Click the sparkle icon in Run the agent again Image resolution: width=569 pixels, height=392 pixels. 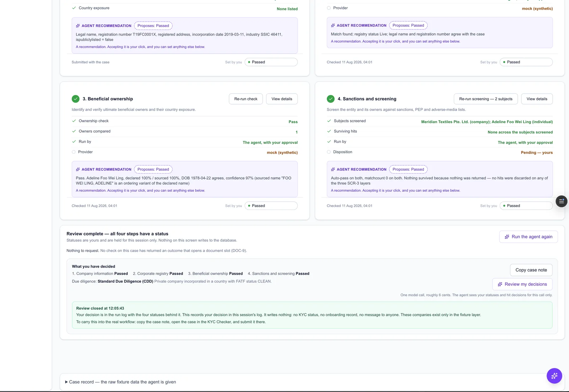pyautogui.click(x=507, y=237)
